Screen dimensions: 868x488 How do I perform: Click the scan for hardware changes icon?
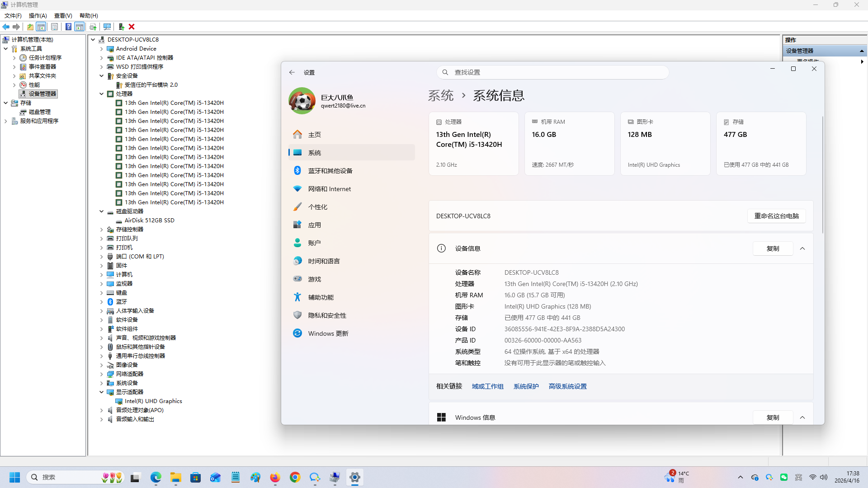tap(107, 27)
